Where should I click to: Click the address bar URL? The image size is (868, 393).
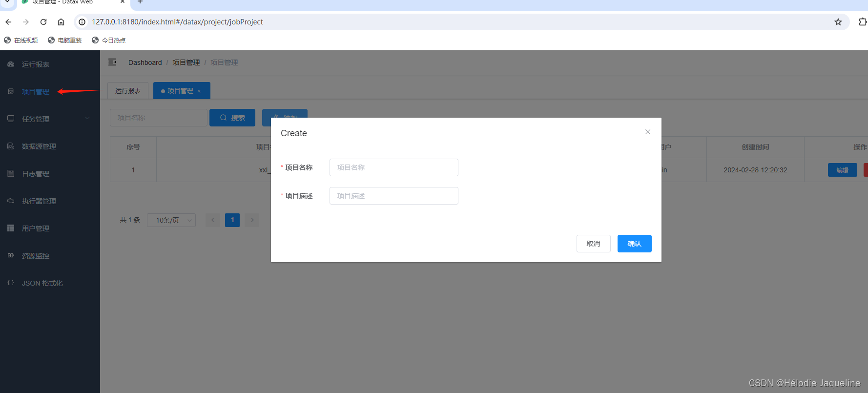point(178,22)
